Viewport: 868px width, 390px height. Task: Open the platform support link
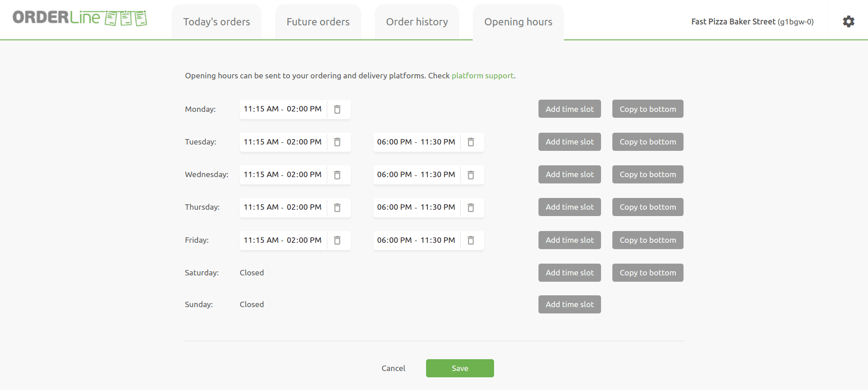click(x=482, y=76)
